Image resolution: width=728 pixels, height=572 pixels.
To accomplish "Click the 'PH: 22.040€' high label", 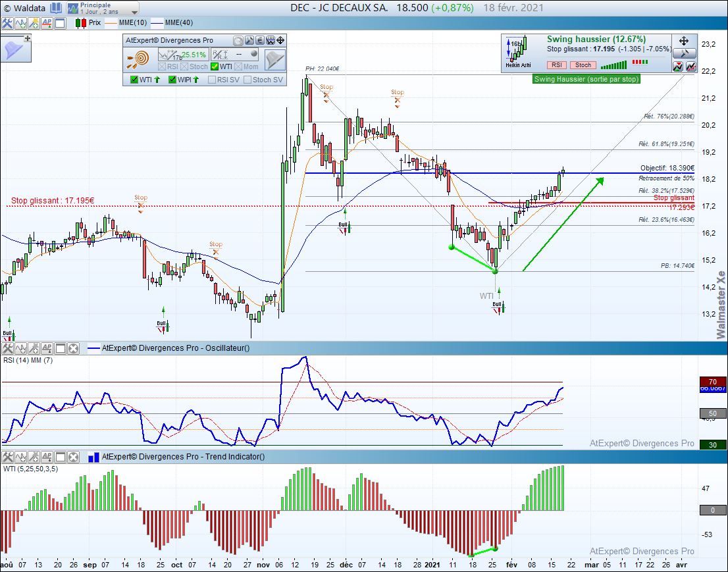I will tap(323, 68).
